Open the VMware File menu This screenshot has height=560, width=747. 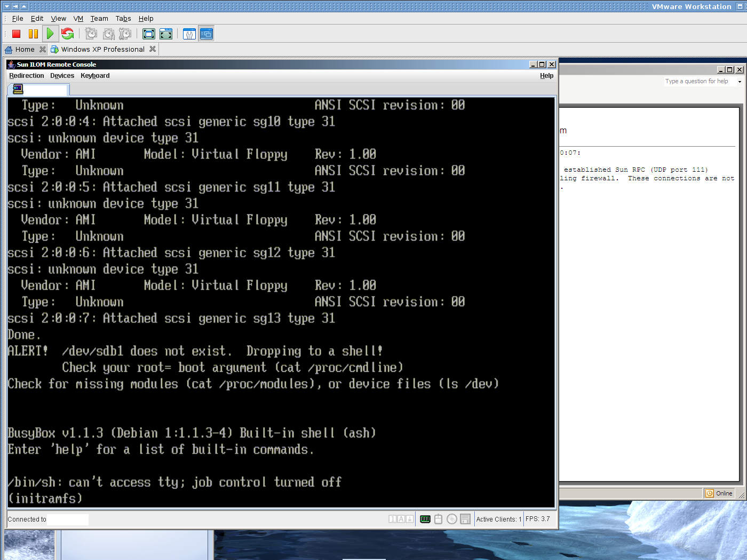pyautogui.click(x=18, y=19)
